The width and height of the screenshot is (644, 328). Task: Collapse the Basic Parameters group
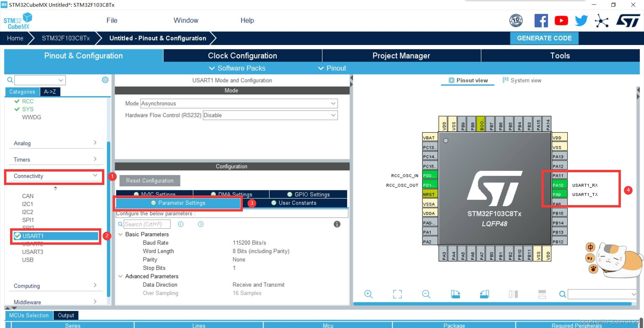[x=120, y=234]
